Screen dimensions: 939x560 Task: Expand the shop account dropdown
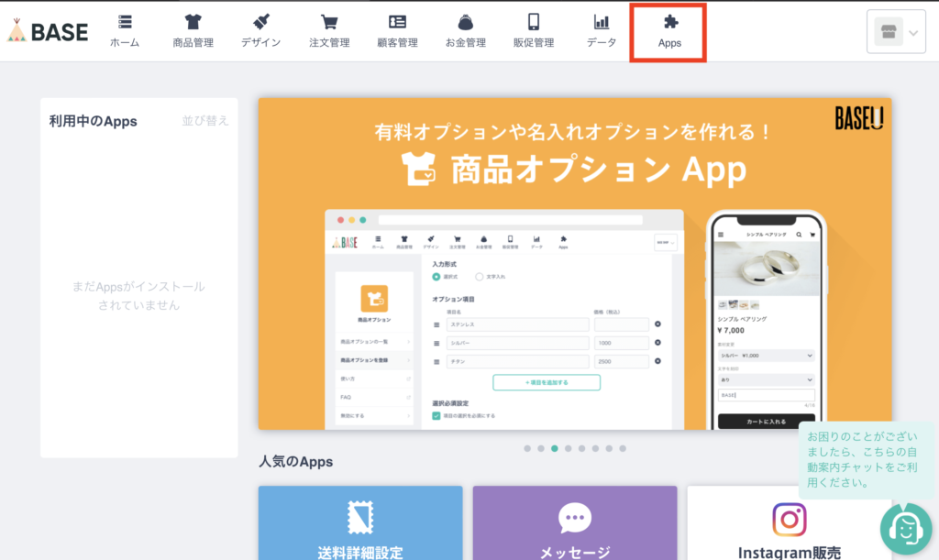[x=896, y=32]
